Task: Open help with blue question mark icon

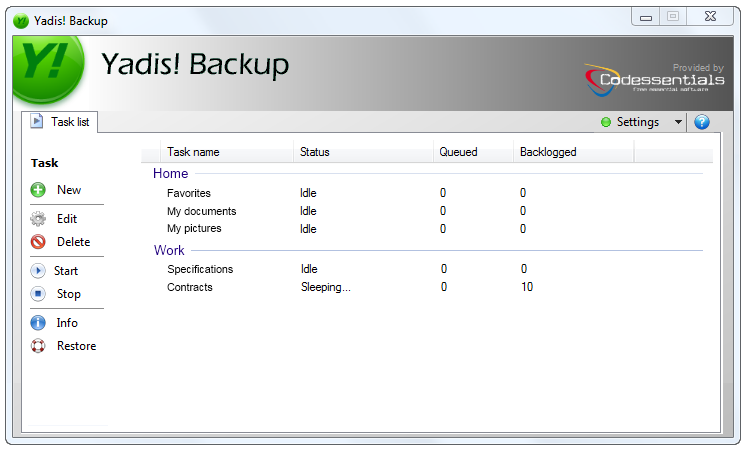Action: tap(702, 122)
